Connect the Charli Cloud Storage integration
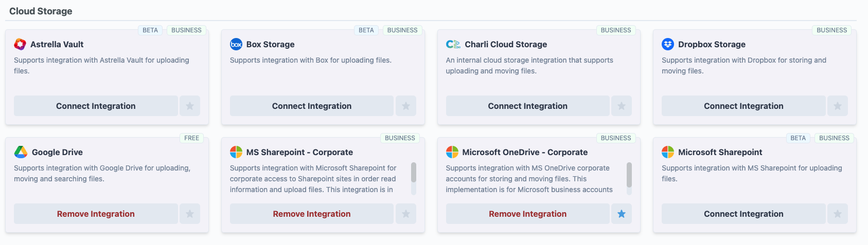The width and height of the screenshot is (868, 245). pyautogui.click(x=528, y=106)
